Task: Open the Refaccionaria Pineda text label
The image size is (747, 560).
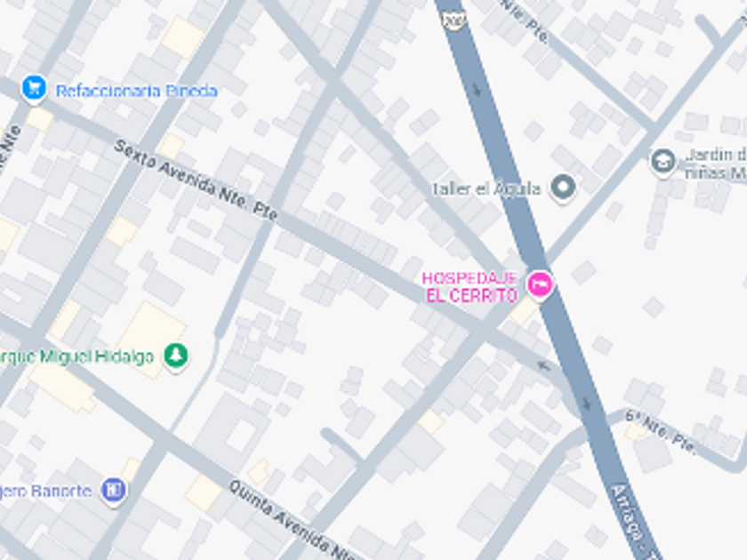Action: coord(137,91)
